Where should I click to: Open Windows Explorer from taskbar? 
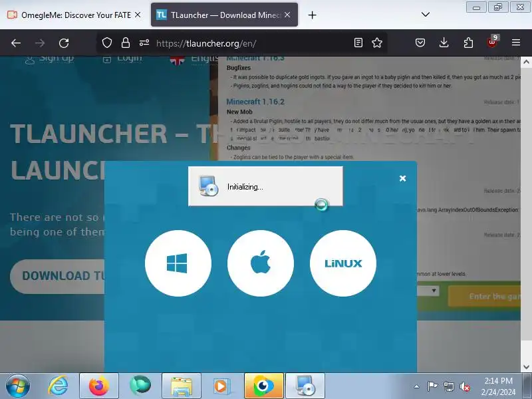(182, 386)
